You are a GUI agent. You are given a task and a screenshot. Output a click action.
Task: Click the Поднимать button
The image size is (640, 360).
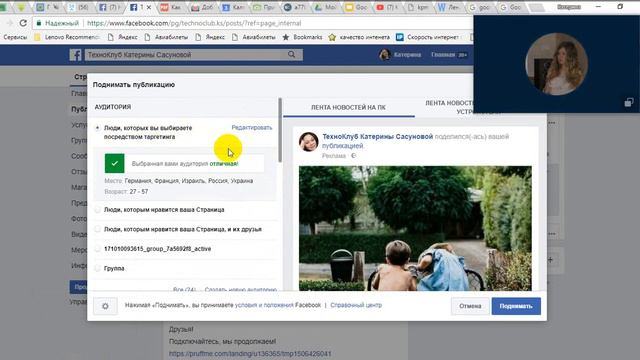tap(516, 306)
